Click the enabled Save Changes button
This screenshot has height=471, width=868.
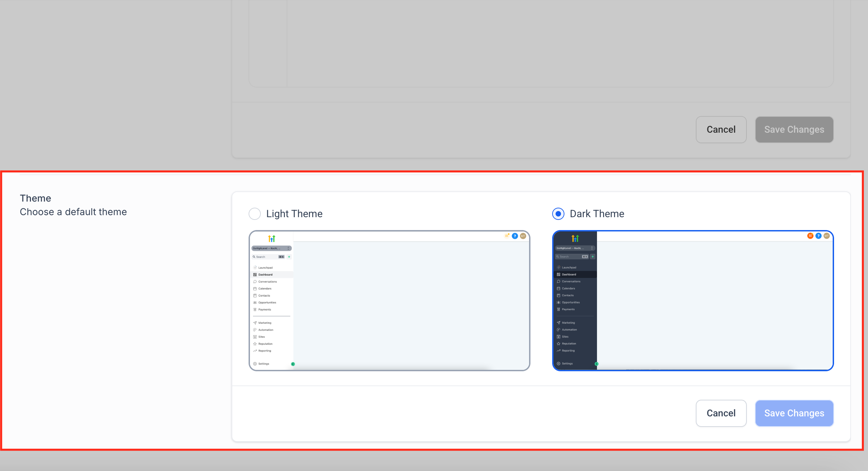pyautogui.click(x=794, y=413)
